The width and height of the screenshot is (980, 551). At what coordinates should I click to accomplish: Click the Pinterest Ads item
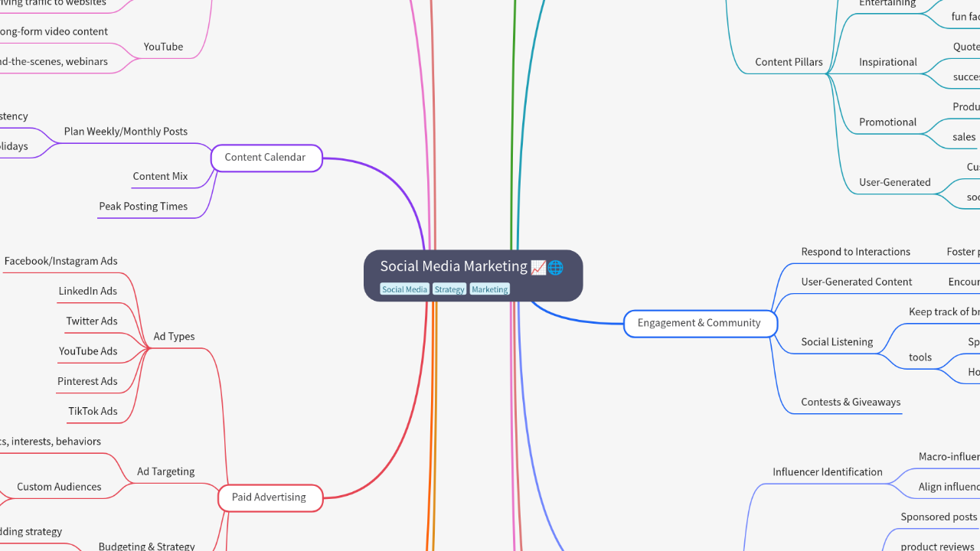(x=87, y=381)
